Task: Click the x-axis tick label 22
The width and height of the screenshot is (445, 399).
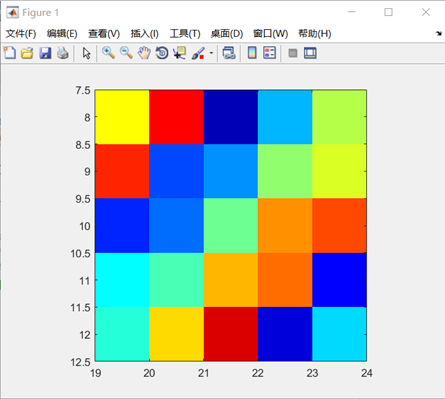Action: click(258, 373)
